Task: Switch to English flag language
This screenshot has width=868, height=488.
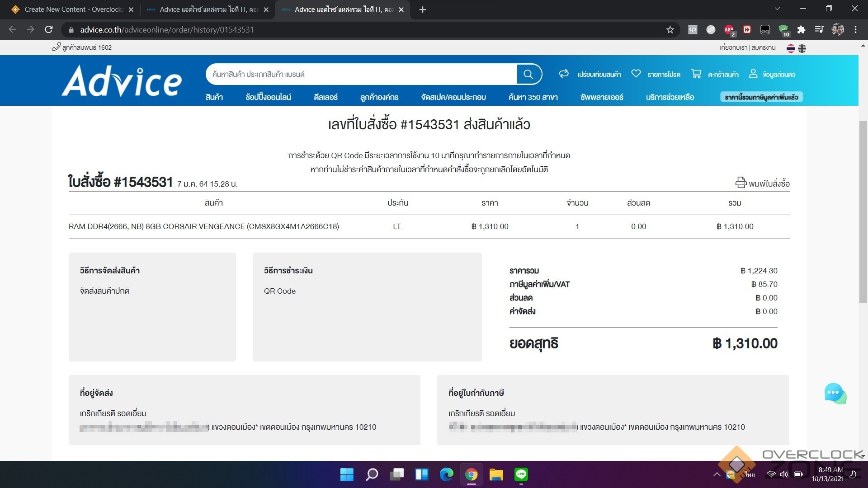Action: [802, 48]
